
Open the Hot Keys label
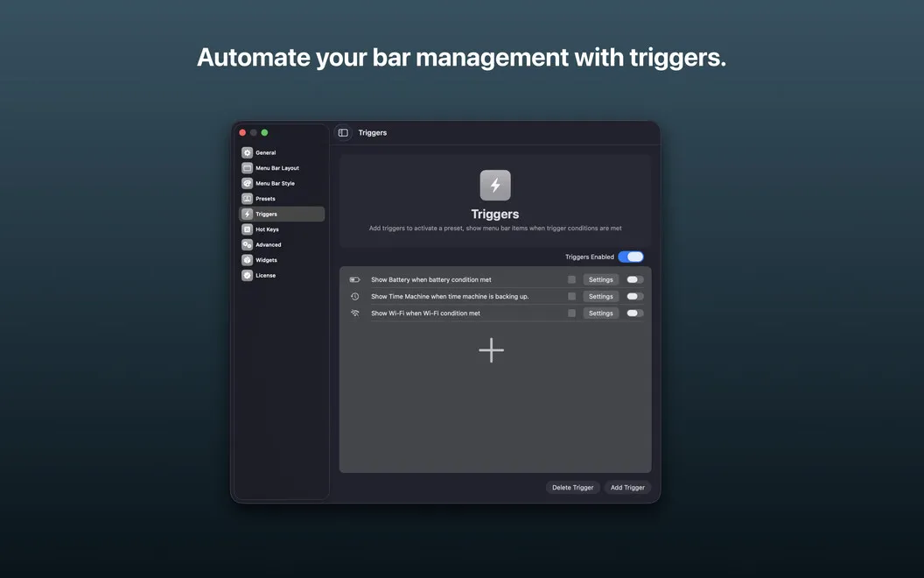pos(267,229)
